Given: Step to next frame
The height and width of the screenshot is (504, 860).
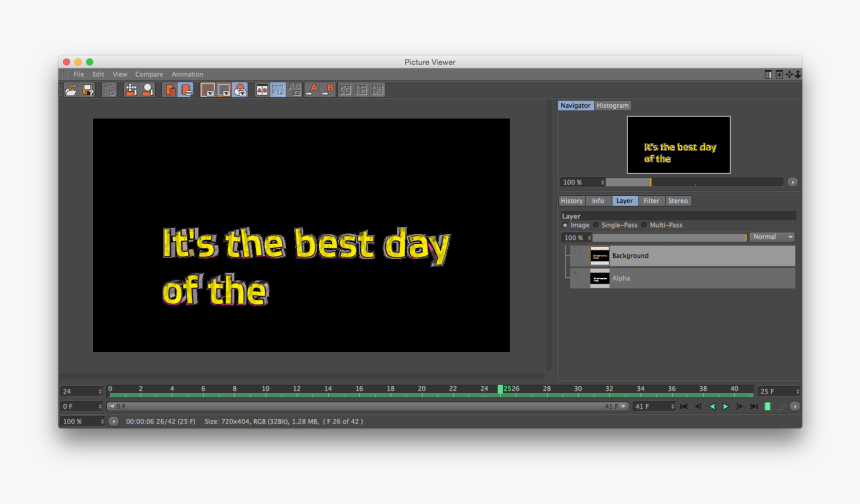Looking at the screenshot, I should (740, 406).
